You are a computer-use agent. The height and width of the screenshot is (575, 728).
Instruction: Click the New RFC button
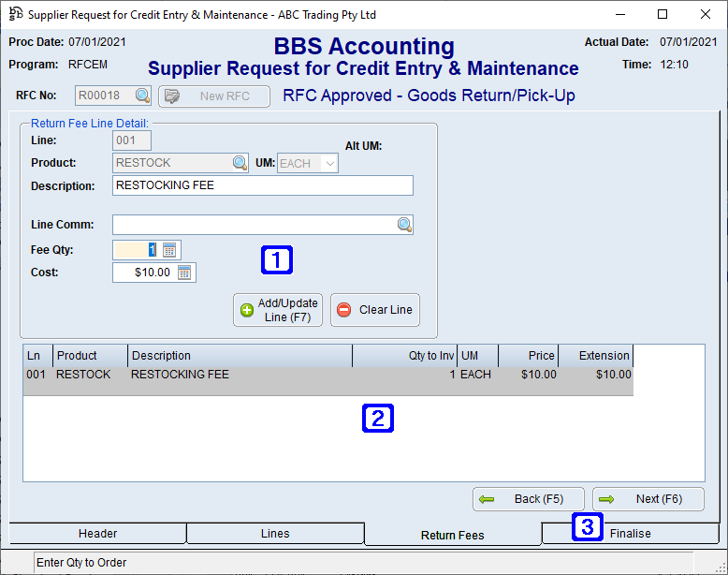click(x=214, y=96)
